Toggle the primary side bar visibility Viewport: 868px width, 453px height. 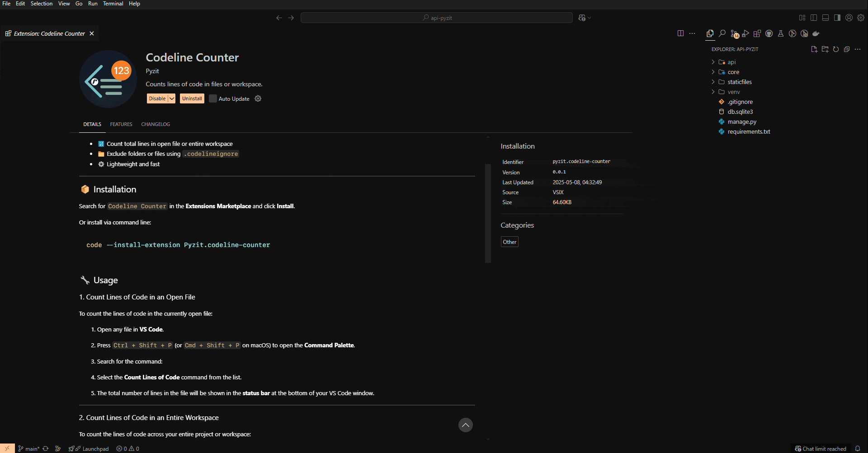[x=814, y=18]
